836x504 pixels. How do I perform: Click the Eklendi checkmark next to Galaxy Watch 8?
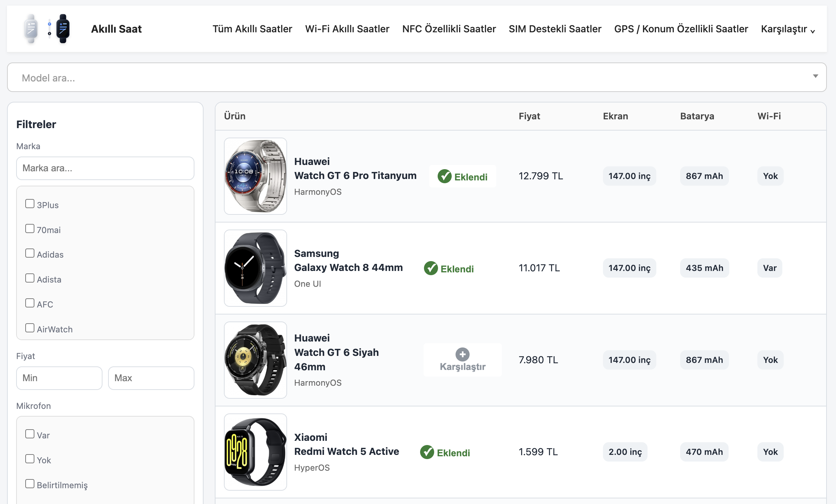click(431, 268)
